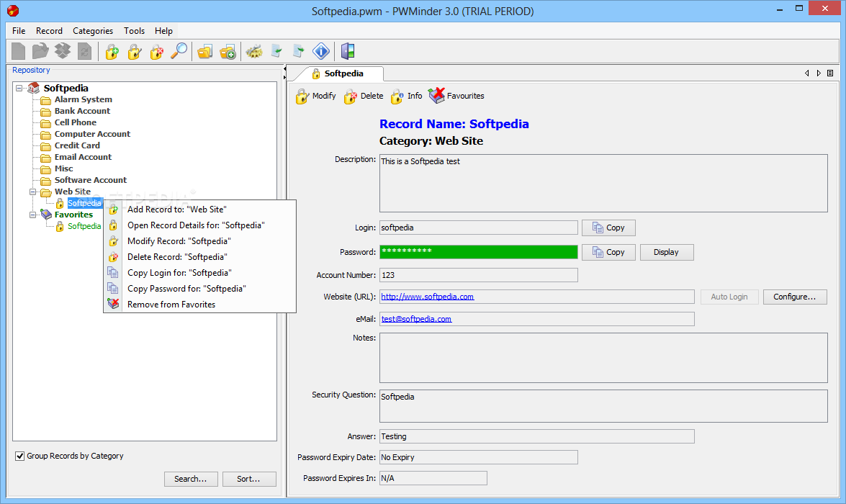Select the Email Account category

click(83, 157)
